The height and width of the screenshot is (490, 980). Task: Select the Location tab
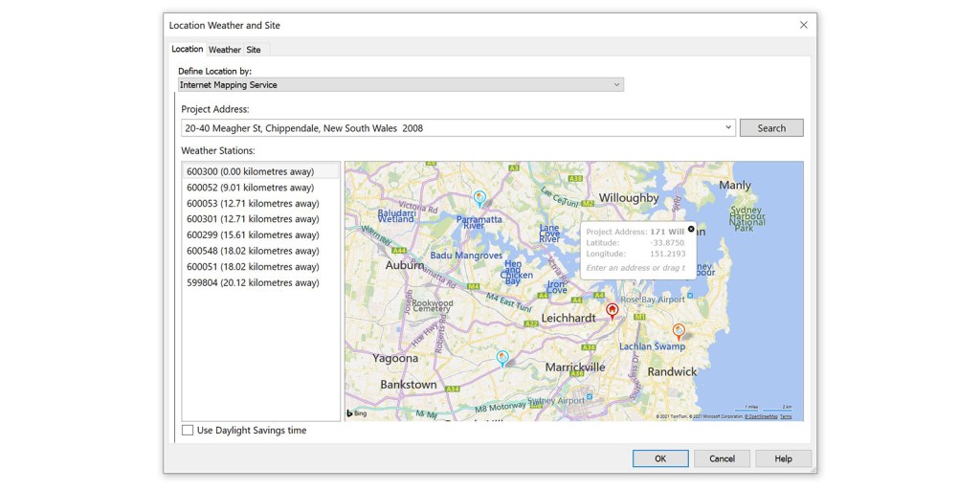(188, 49)
